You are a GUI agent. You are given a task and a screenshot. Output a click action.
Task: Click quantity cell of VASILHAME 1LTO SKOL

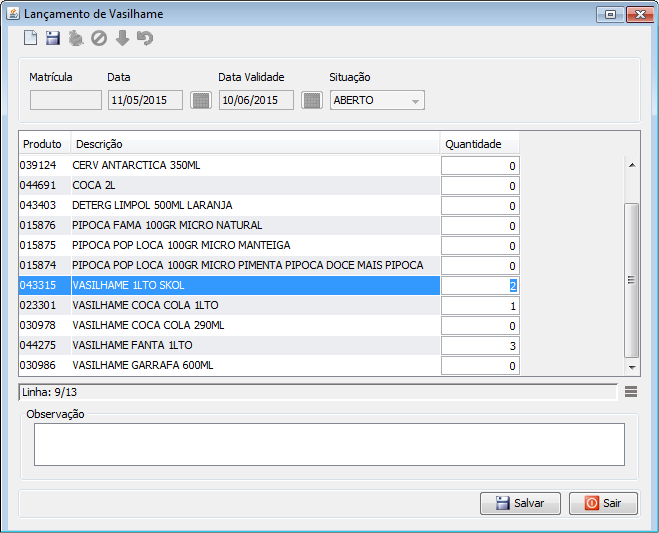tap(480, 285)
